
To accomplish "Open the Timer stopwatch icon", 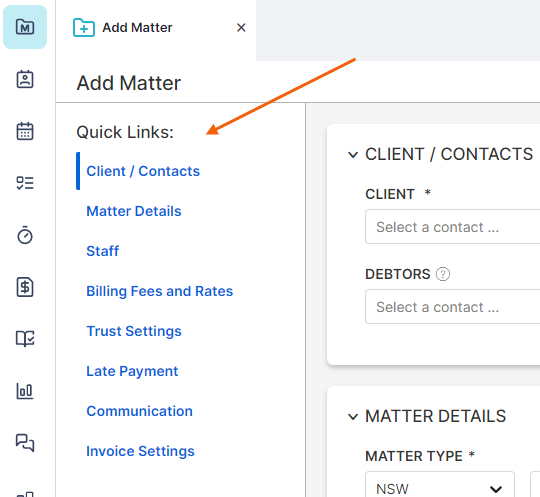I will pos(25,235).
